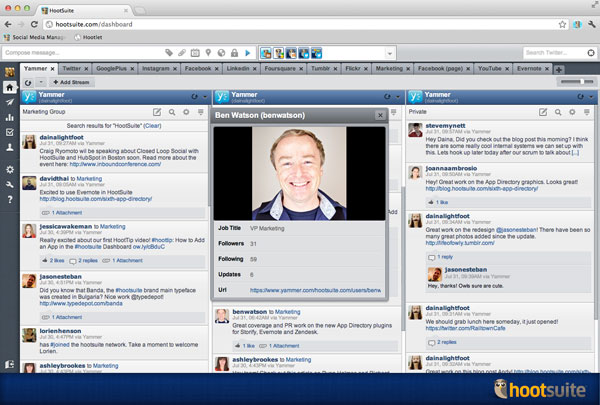
Task: Click the browser bookmark star icon
Action: point(562,24)
